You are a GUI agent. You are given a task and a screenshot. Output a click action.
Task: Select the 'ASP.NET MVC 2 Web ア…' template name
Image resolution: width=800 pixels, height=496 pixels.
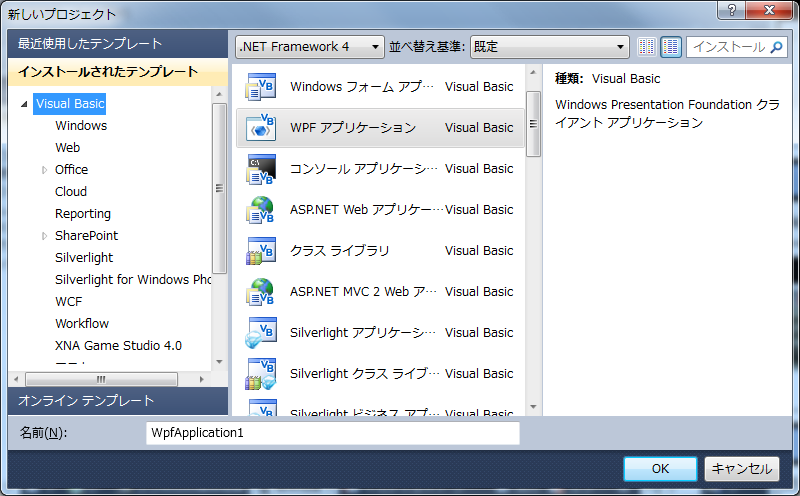coord(363,291)
